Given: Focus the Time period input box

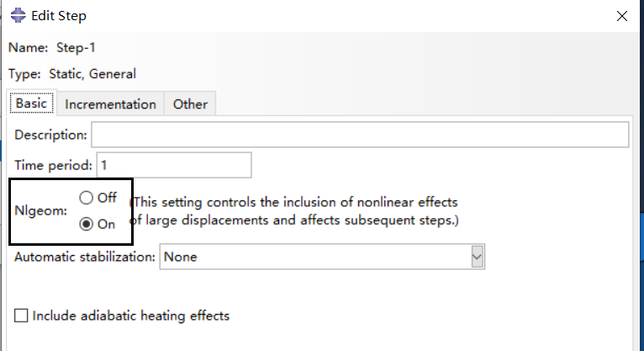Looking at the screenshot, I should [174, 165].
